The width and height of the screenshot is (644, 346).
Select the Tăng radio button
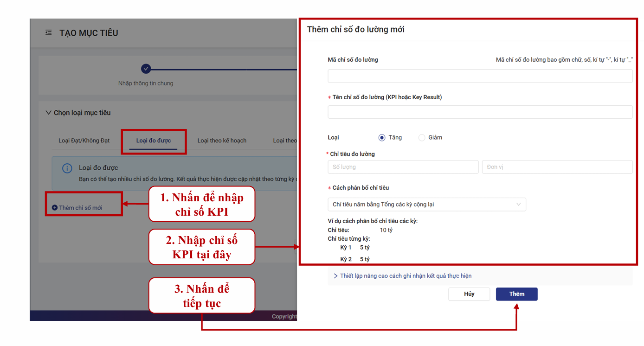pos(382,138)
